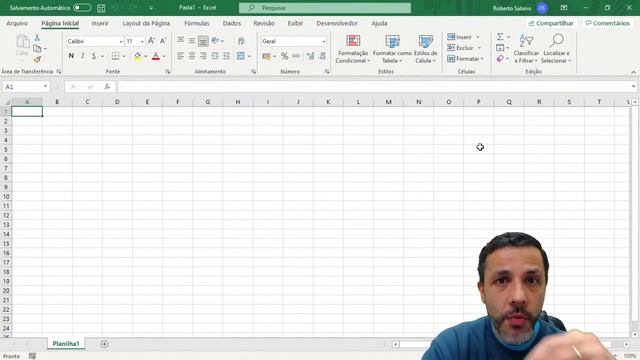Click the Decrease decimal places icon
The height and width of the screenshot is (360, 640).
[322, 56]
